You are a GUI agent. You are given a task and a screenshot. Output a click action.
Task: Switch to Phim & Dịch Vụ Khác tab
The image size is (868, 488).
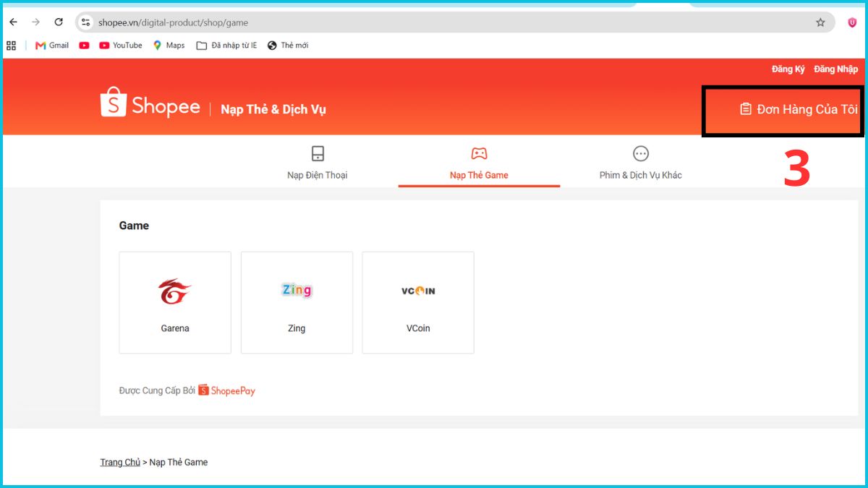[x=641, y=163]
